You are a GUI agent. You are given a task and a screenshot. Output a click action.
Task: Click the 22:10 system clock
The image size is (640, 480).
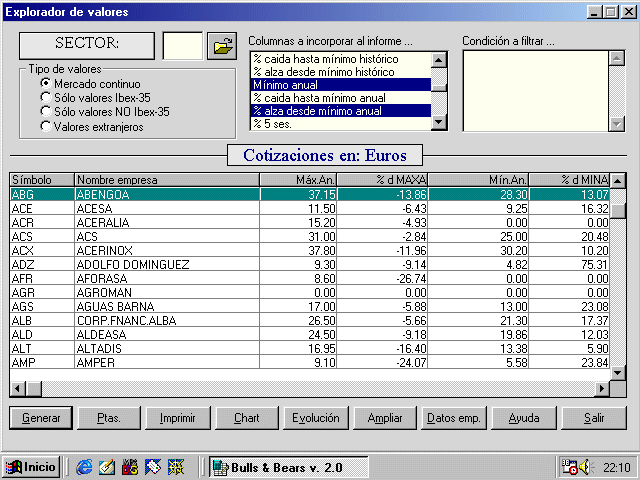coord(617,467)
